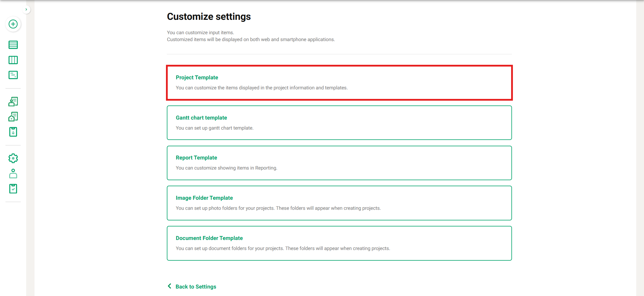This screenshot has height=296, width=644.
Task: Click the clipboard checkmark icon
Action: click(13, 189)
